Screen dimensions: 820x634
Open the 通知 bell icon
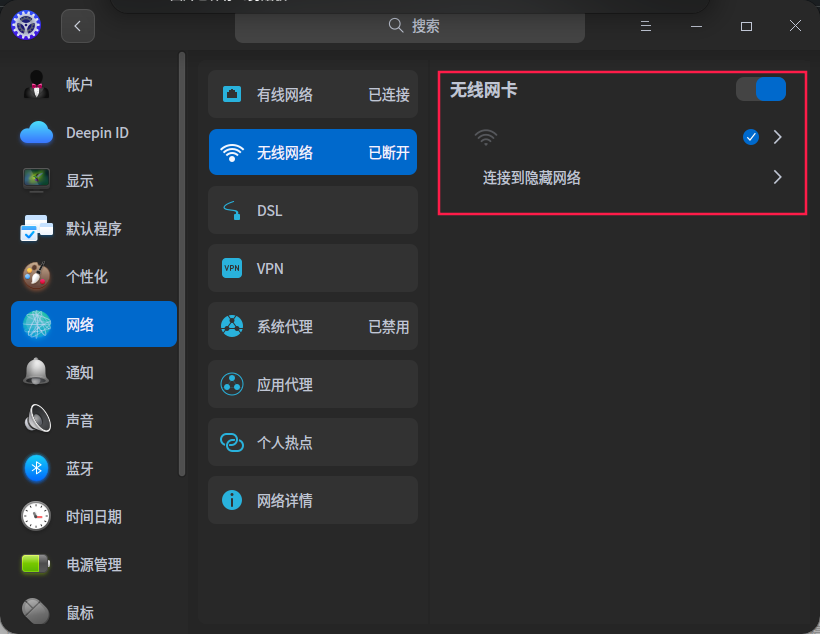[36, 372]
